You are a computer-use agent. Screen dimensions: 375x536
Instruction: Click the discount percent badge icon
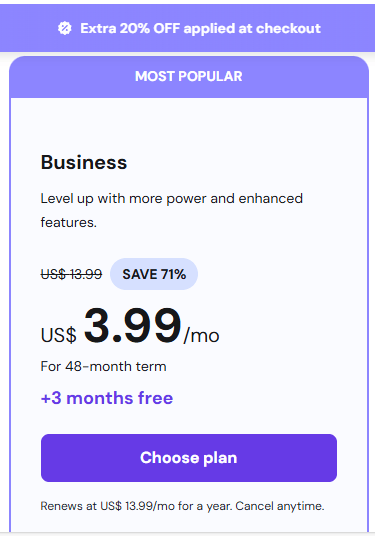tap(65, 28)
